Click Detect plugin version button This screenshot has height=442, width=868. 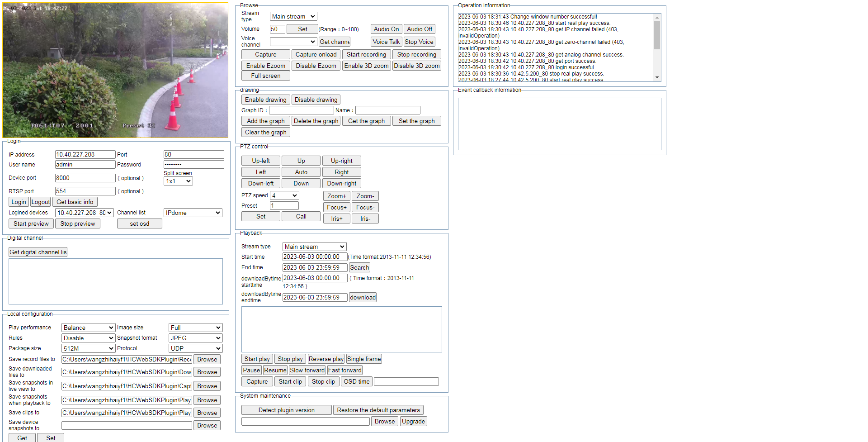tap(287, 410)
